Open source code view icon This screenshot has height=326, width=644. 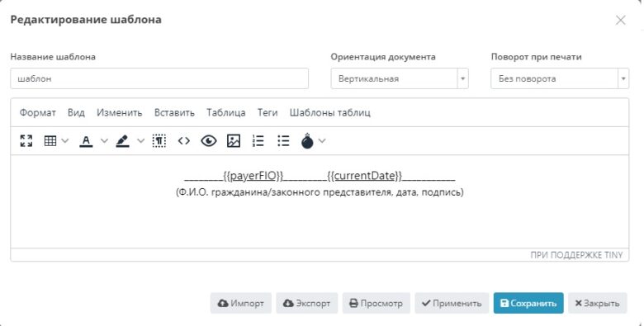184,141
